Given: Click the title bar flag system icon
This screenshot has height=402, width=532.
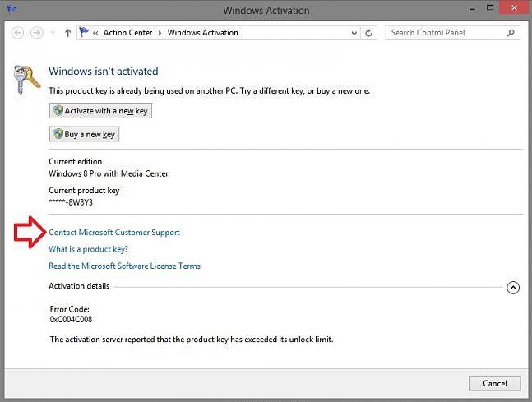Looking at the screenshot, I should (x=12, y=8).
